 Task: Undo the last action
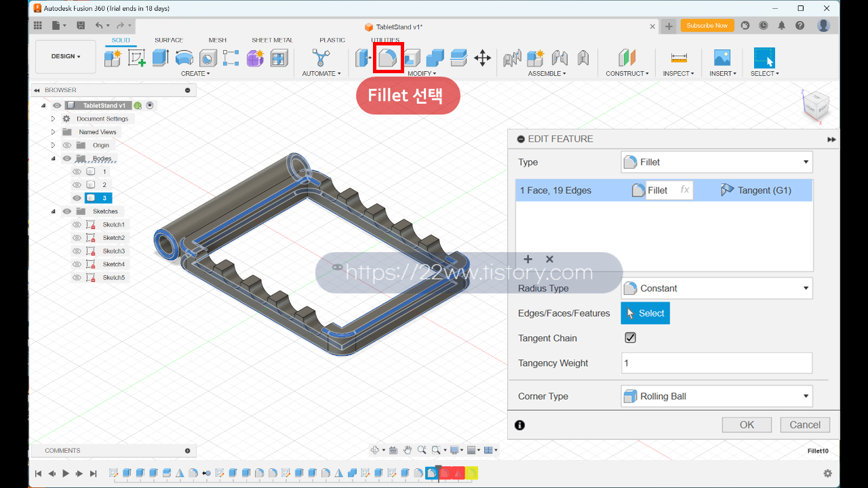coord(99,26)
